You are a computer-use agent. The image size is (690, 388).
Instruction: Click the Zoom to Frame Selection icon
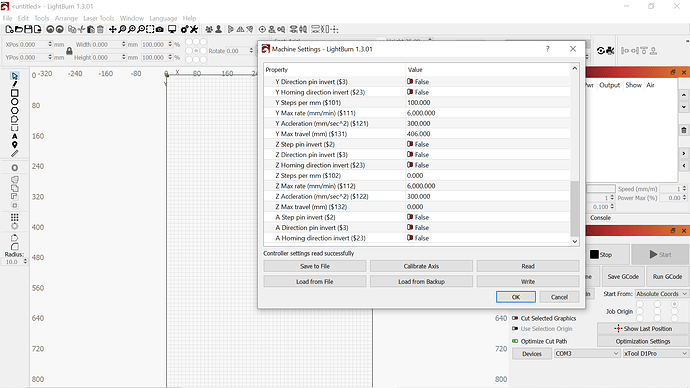click(150, 29)
